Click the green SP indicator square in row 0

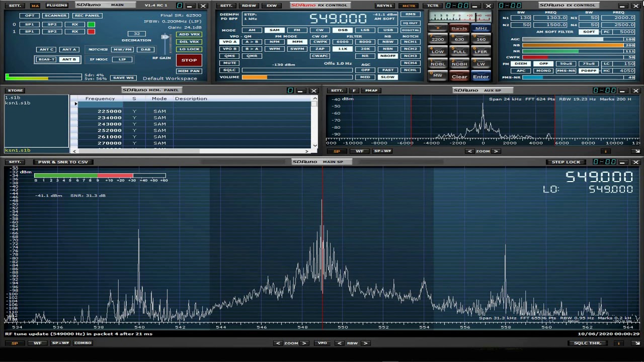pyautogui.click(x=91, y=24)
